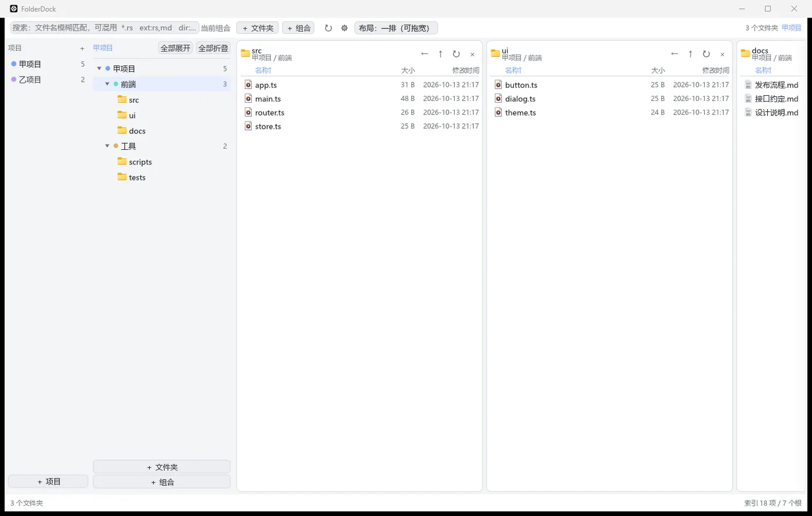Click the file icon beside 发布流程.md
Image resolution: width=812 pixels, height=516 pixels.
[748, 85]
